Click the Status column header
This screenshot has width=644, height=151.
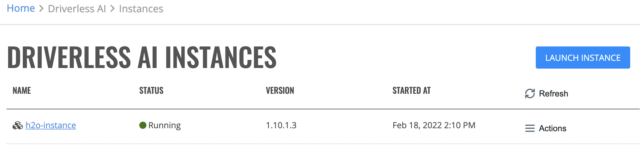click(x=151, y=90)
